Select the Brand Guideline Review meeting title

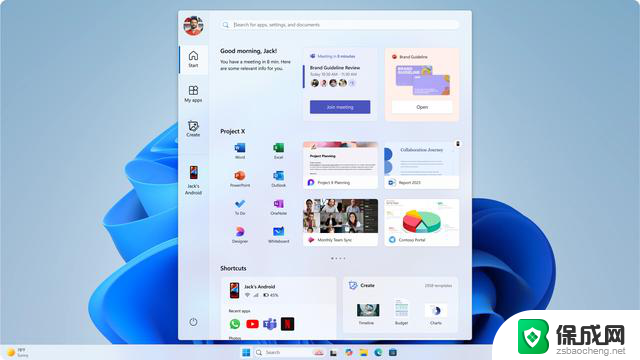coord(335,68)
